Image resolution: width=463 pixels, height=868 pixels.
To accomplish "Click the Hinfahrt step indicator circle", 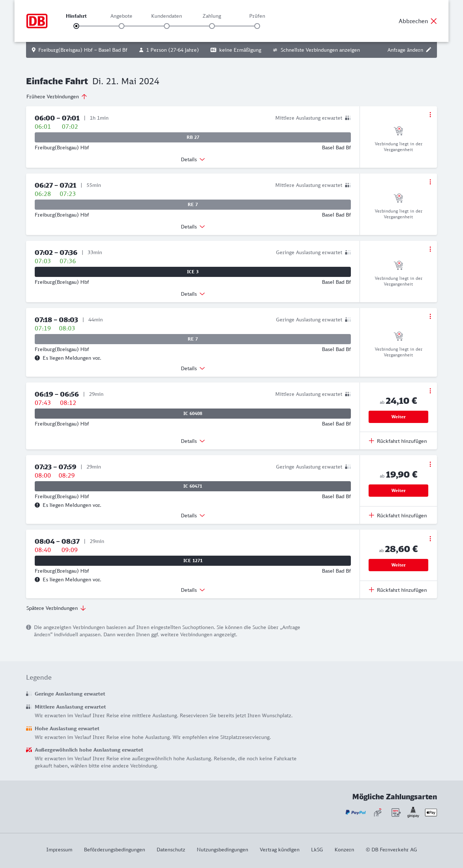I will (x=76, y=26).
